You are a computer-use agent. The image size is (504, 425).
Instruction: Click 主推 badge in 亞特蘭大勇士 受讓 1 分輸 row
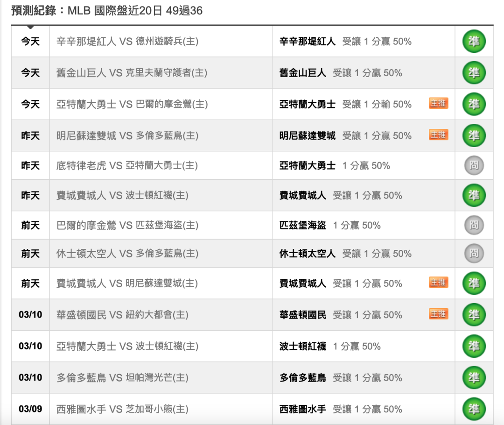pyautogui.click(x=438, y=103)
